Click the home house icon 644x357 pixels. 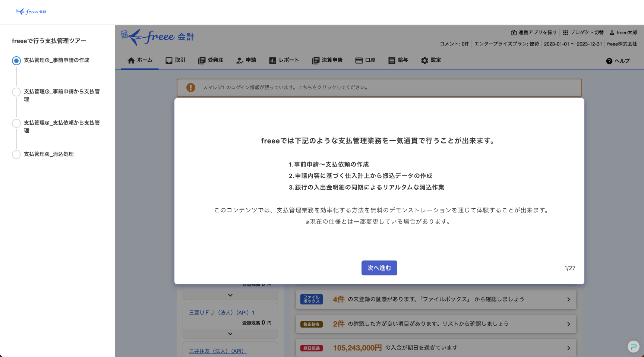(x=131, y=60)
